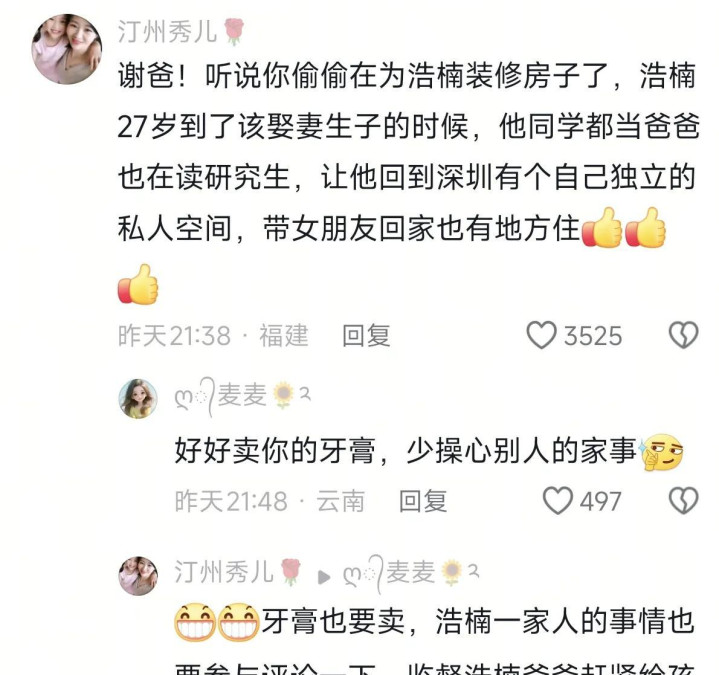The width and height of the screenshot is (719, 675).
Task: Tap the timestamp 昨天21:38 · 福建
Action: coord(213,335)
